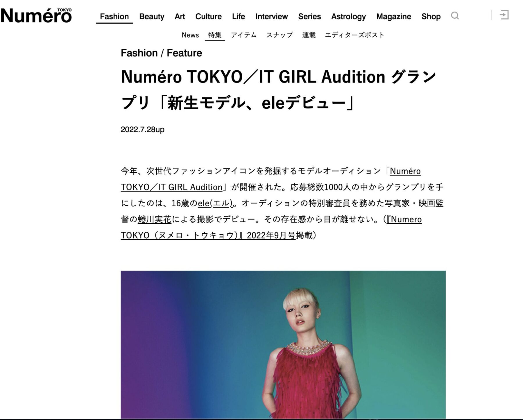
Task: Open the Fashion menu
Action: [114, 17]
